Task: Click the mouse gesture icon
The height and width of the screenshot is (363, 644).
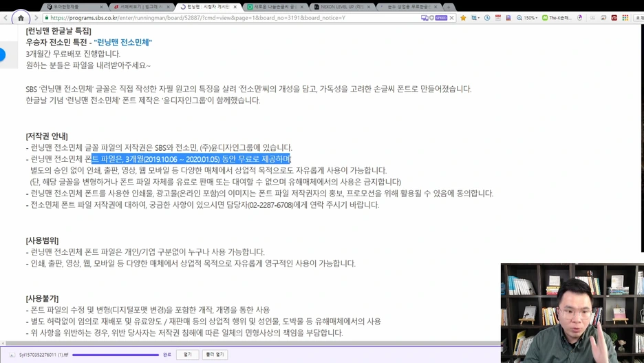Action: [579, 18]
